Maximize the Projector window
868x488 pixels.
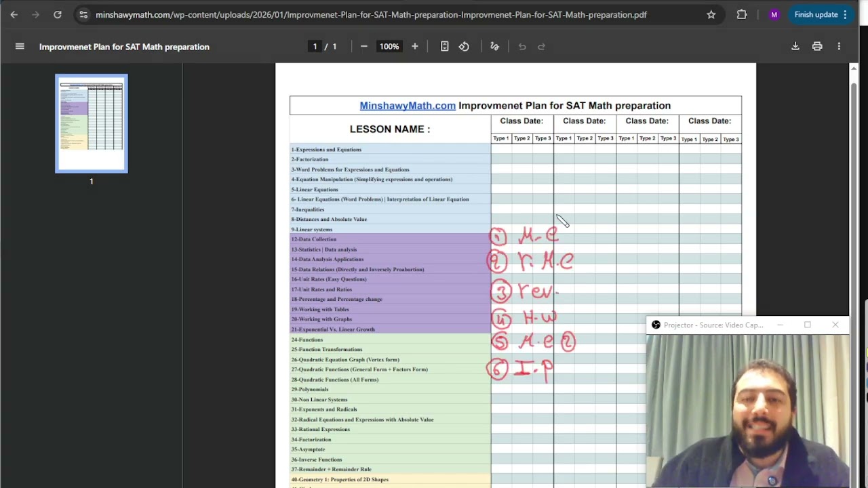coord(807,325)
